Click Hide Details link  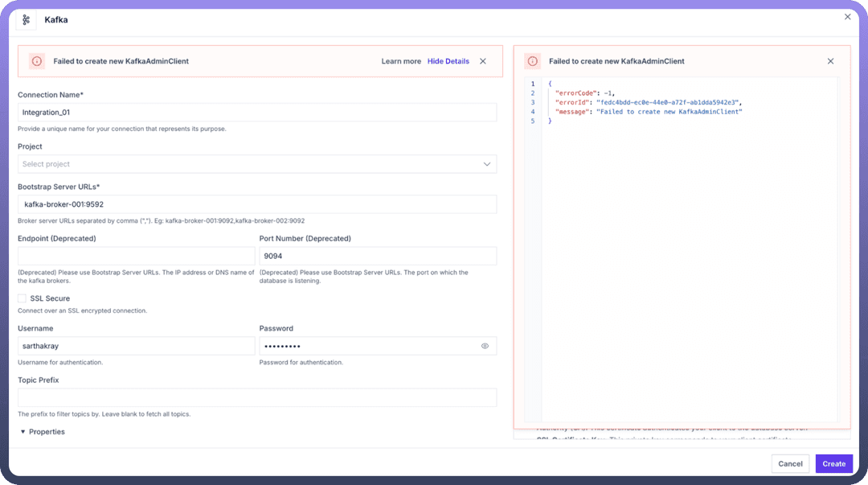tap(448, 61)
